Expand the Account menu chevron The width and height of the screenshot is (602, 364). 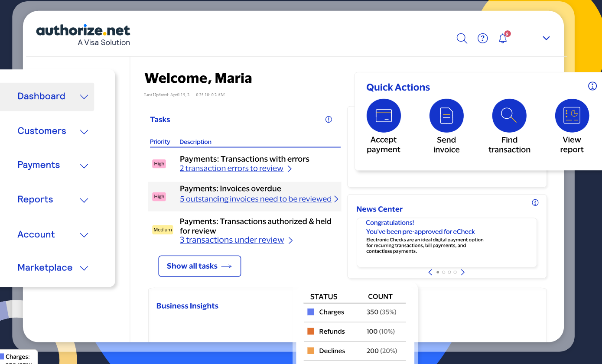[84, 235]
